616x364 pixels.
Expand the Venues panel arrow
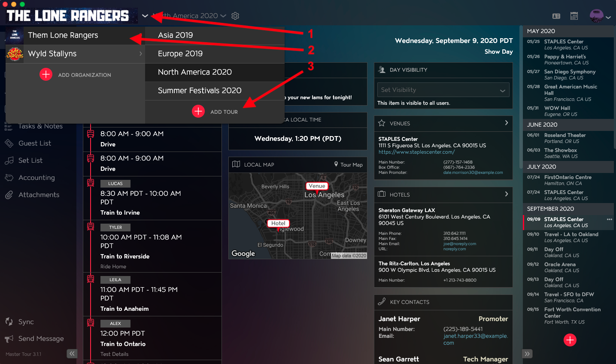click(507, 123)
